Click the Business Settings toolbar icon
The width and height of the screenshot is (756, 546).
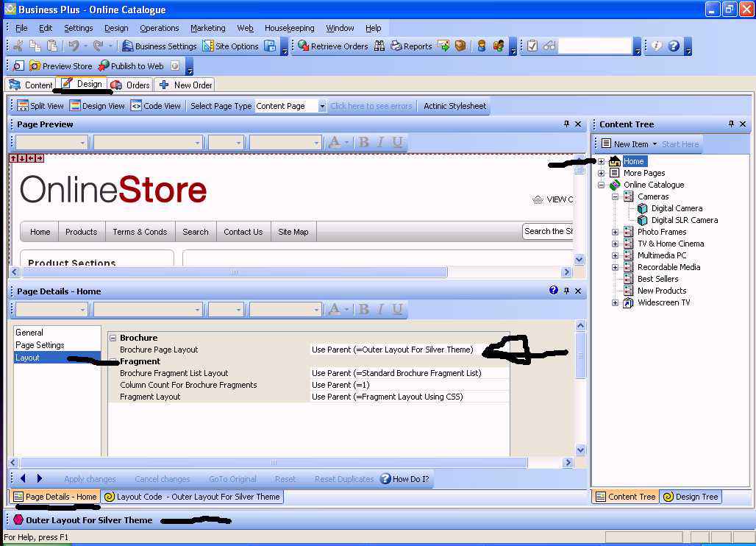pyautogui.click(x=128, y=46)
